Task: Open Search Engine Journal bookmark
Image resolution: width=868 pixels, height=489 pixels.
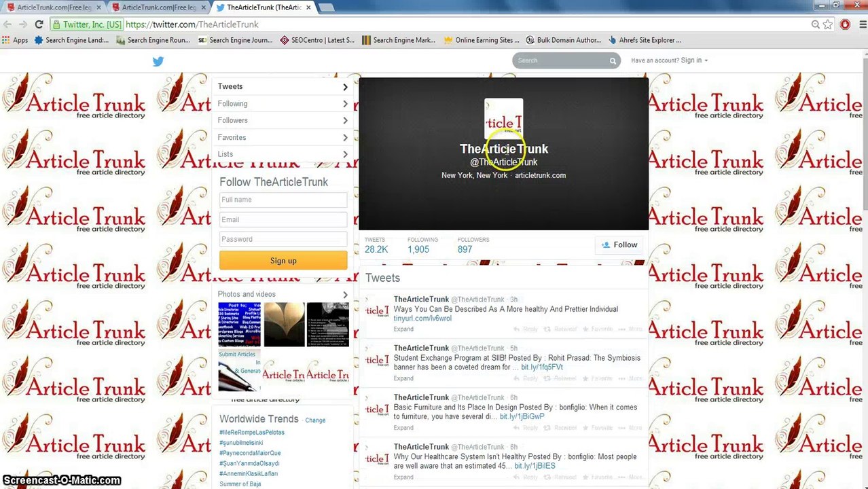Action: [236, 40]
